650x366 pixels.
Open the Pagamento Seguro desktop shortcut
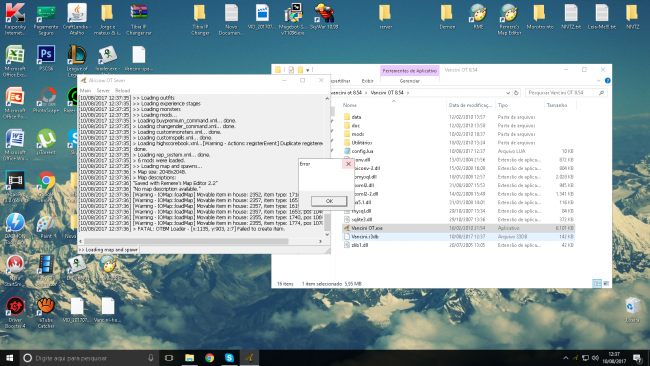pos(46,19)
